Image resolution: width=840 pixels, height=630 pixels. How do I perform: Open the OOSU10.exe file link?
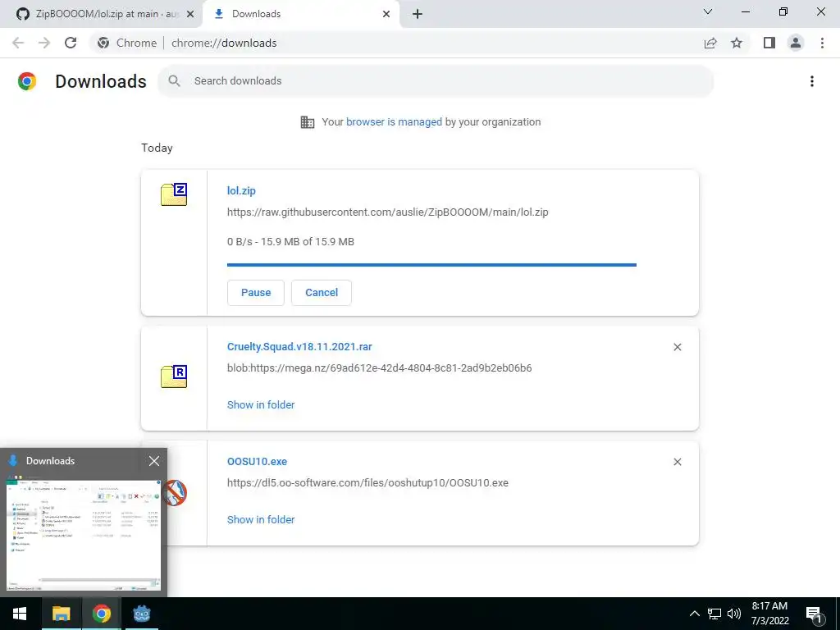tap(257, 462)
